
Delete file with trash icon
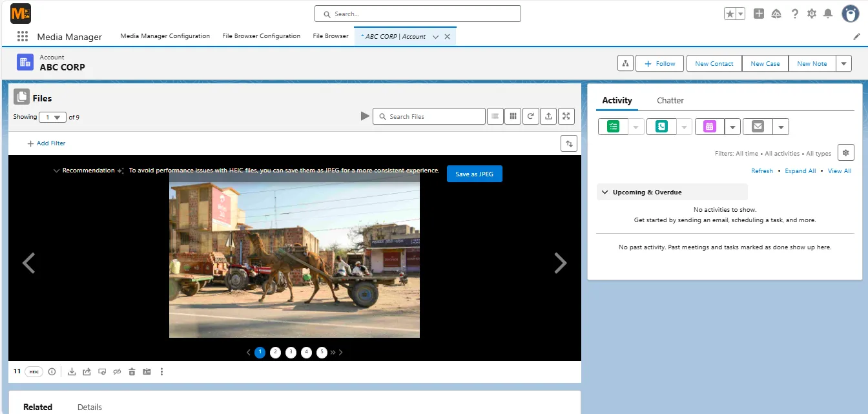coord(132,371)
